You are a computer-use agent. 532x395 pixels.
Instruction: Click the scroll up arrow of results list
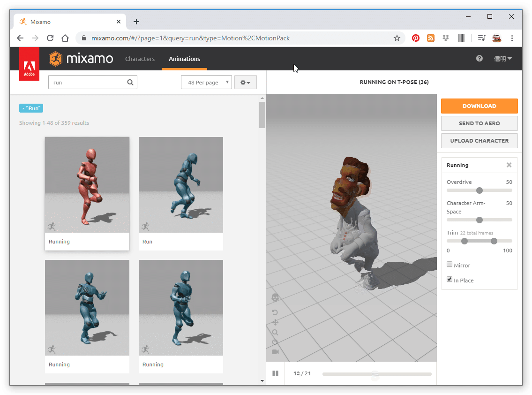262,98
